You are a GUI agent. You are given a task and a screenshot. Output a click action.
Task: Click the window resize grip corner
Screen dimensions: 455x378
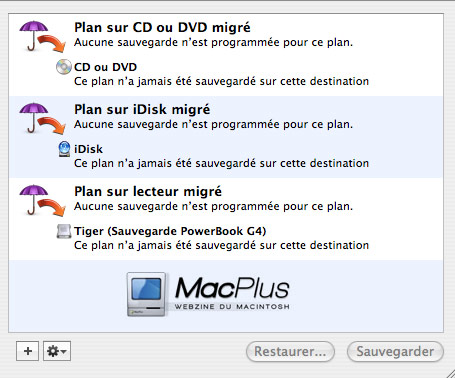tap(449, 373)
